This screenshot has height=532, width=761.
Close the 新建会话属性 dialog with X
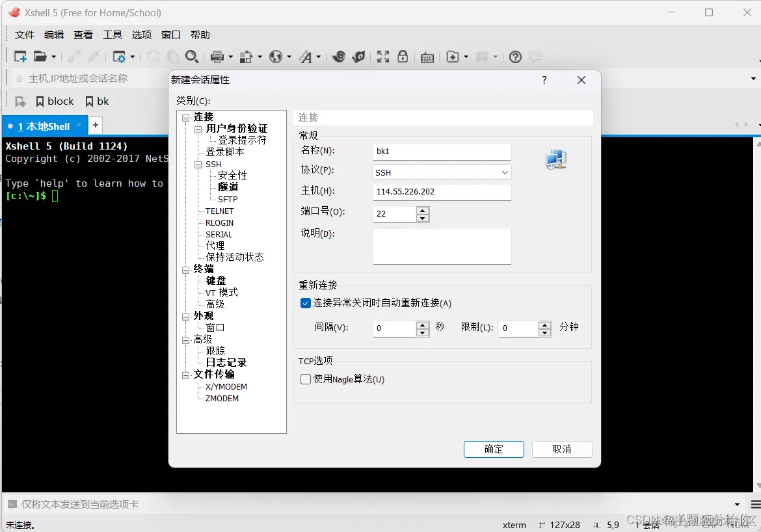(x=581, y=80)
